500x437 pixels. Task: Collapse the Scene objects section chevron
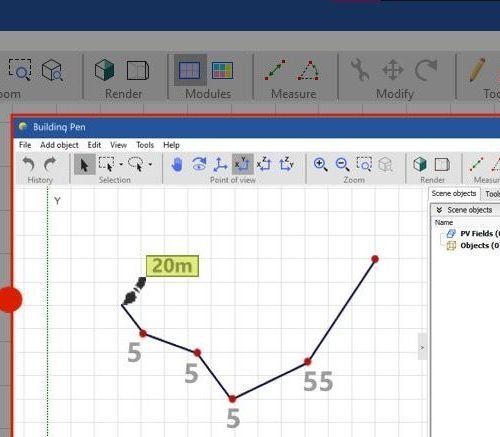pyautogui.click(x=439, y=210)
